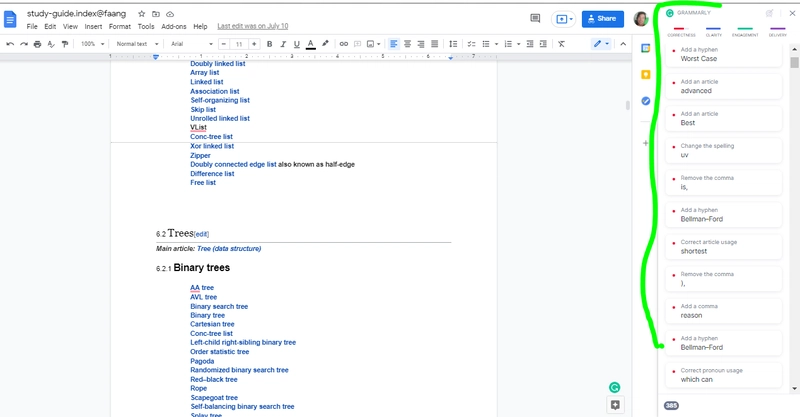This screenshot has height=417, width=800.
Task: Insert a link from the toolbar
Action: pos(344,44)
